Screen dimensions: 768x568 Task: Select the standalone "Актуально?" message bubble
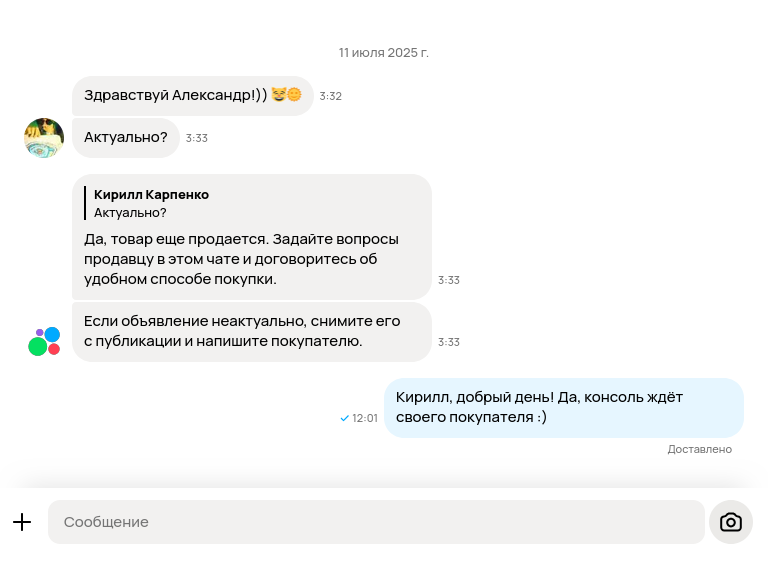click(126, 137)
